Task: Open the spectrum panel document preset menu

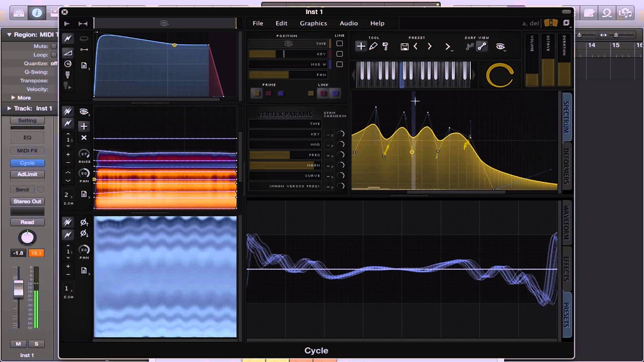Action: tap(84, 194)
